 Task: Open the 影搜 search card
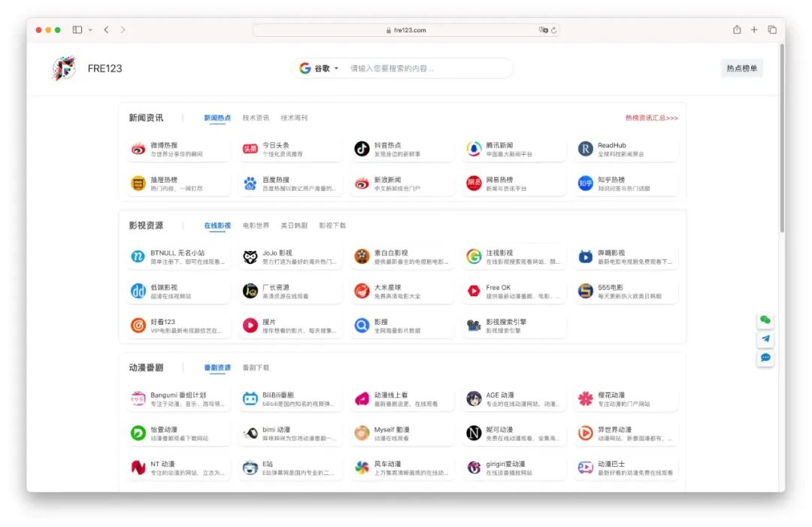pos(402,326)
